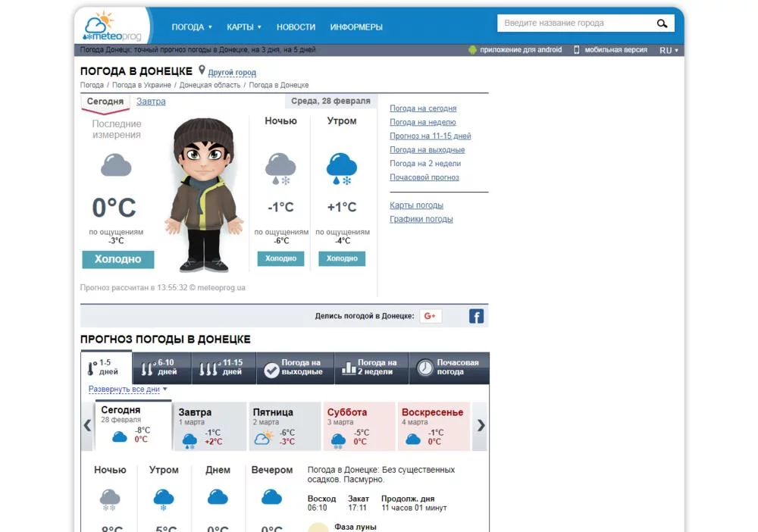Select the Погода на 2 недели tab

(x=371, y=368)
